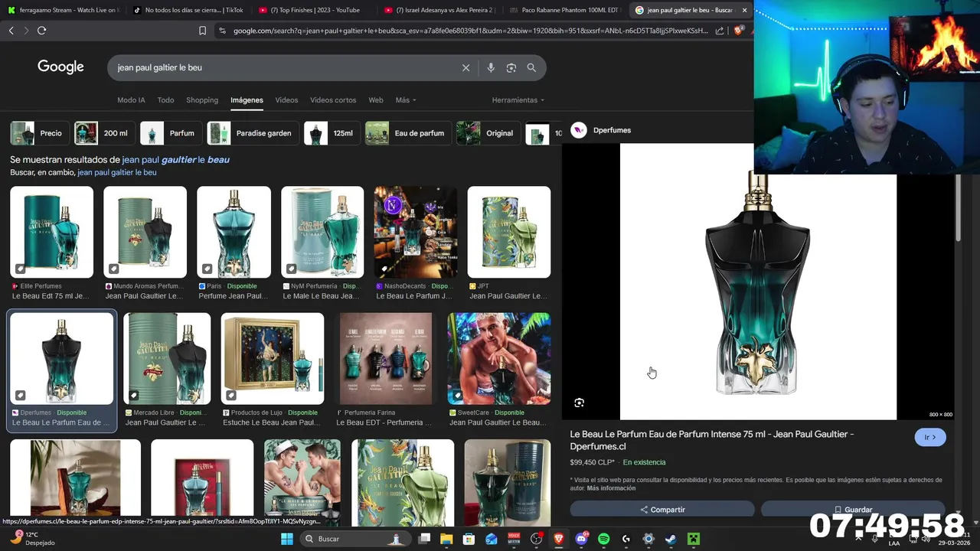
Task: Go back with browser back arrow
Action: 11,31
